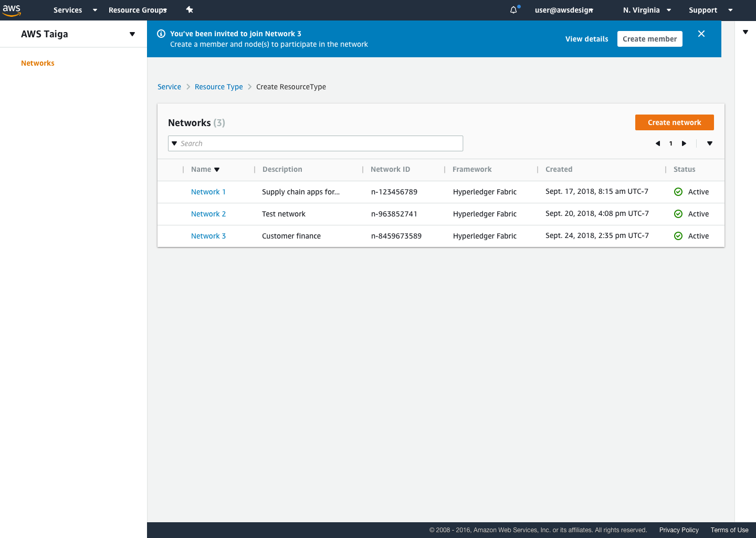The width and height of the screenshot is (756, 538).
Task: Click the 'Supply chain apps for...' description
Action: (301, 192)
